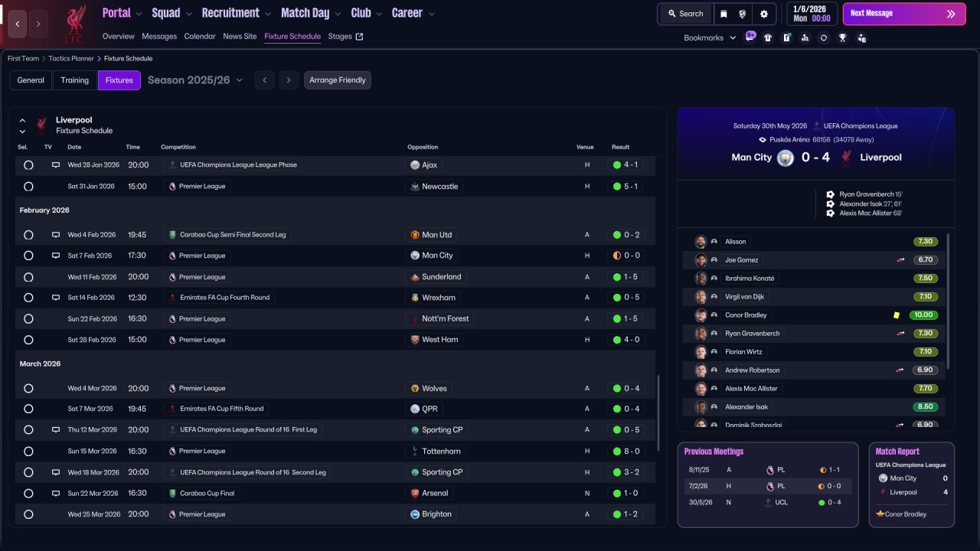Open the bookmark ribbon icon beside Search
Image resolution: width=980 pixels, height=551 pixels.
[724, 14]
